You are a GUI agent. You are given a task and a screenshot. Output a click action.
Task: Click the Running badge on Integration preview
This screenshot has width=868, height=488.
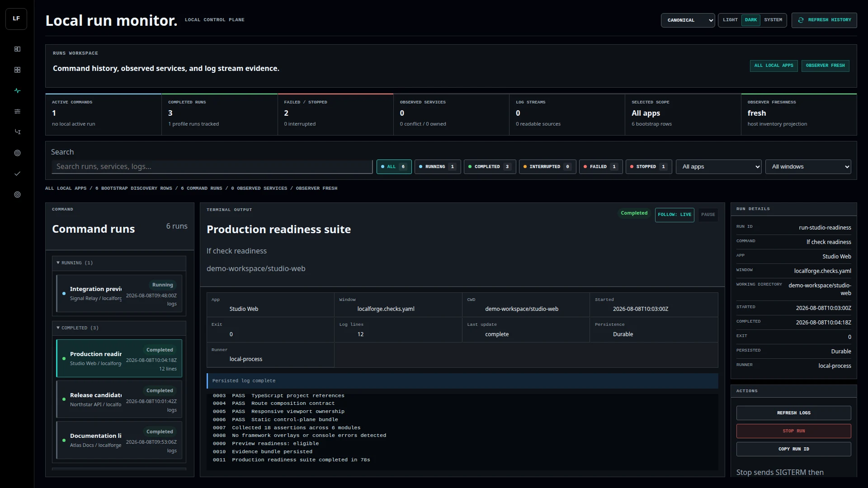162,285
